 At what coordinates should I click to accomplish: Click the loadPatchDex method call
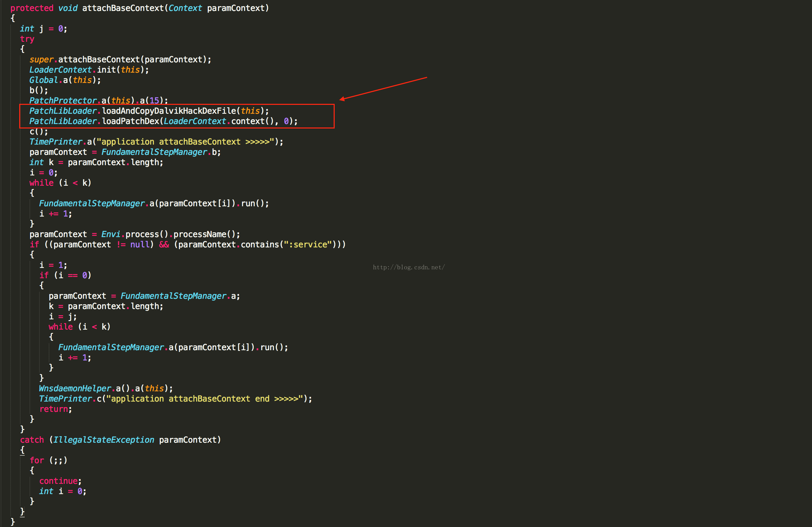130,121
